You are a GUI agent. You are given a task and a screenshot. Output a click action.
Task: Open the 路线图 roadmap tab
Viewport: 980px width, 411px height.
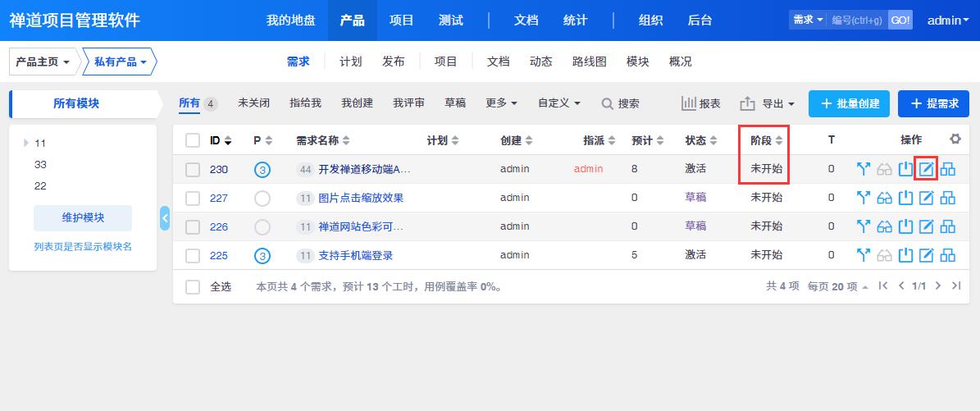[590, 62]
